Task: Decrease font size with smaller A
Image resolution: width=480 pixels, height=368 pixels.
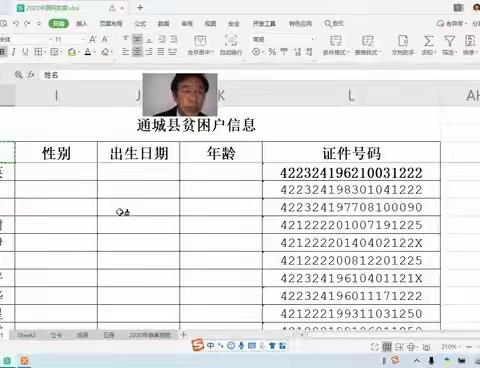Action: (x=105, y=40)
